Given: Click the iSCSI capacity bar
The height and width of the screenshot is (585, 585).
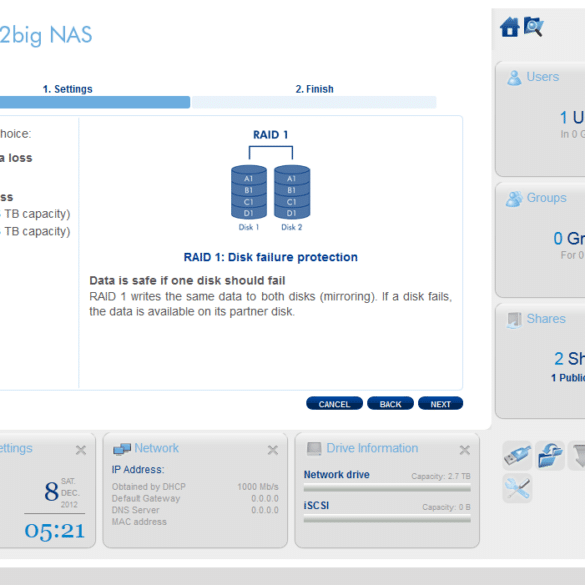Looking at the screenshot, I should pos(387,519).
